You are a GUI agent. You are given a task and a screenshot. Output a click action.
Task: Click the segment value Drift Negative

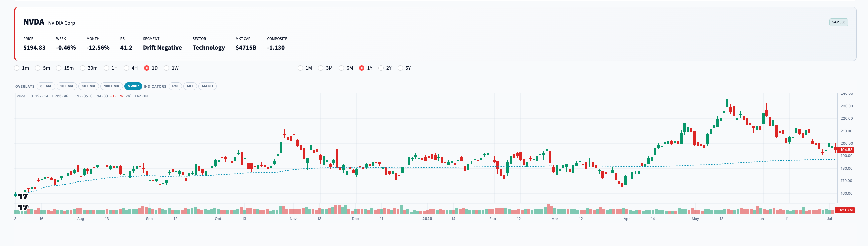162,48
